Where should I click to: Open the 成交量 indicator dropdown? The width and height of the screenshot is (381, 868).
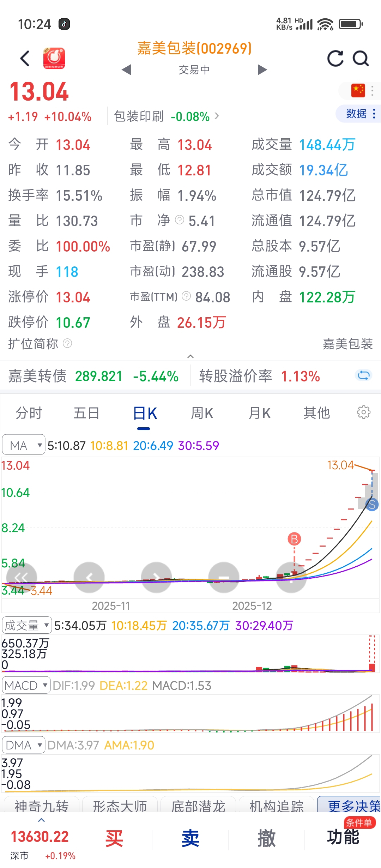(27, 625)
